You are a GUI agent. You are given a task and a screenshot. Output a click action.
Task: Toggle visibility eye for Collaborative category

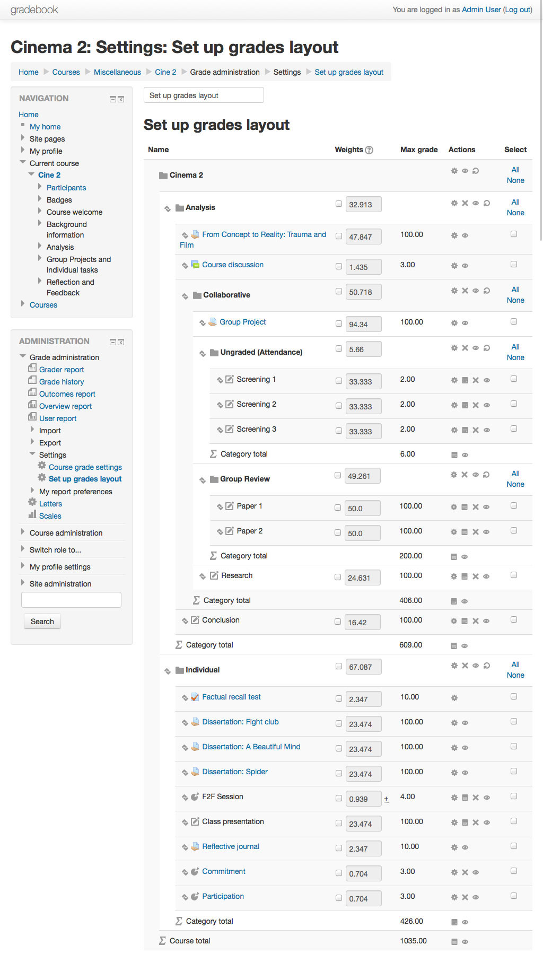pos(476,291)
